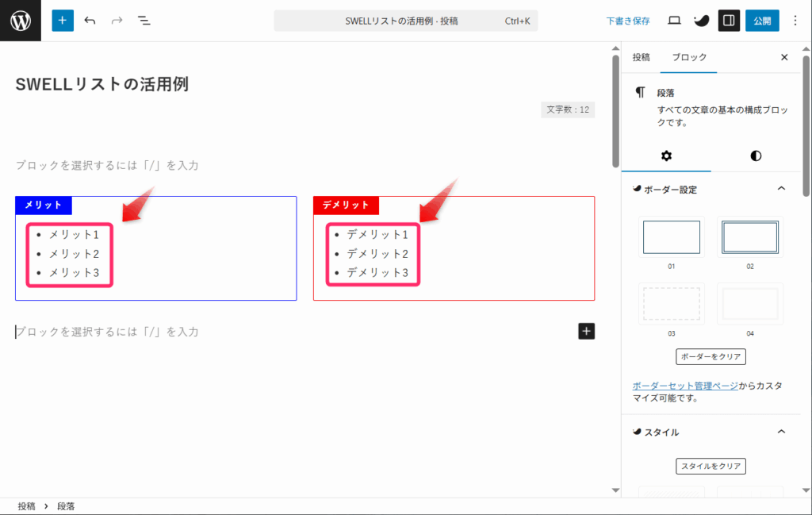The image size is (812, 515).
Task: Open the options three-dot menu
Action: pos(795,21)
